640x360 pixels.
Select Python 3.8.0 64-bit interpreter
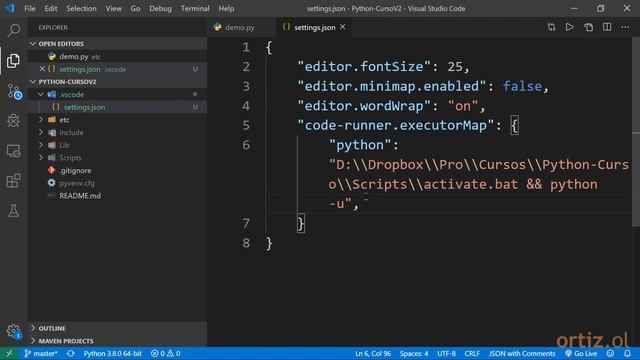[x=113, y=353]
